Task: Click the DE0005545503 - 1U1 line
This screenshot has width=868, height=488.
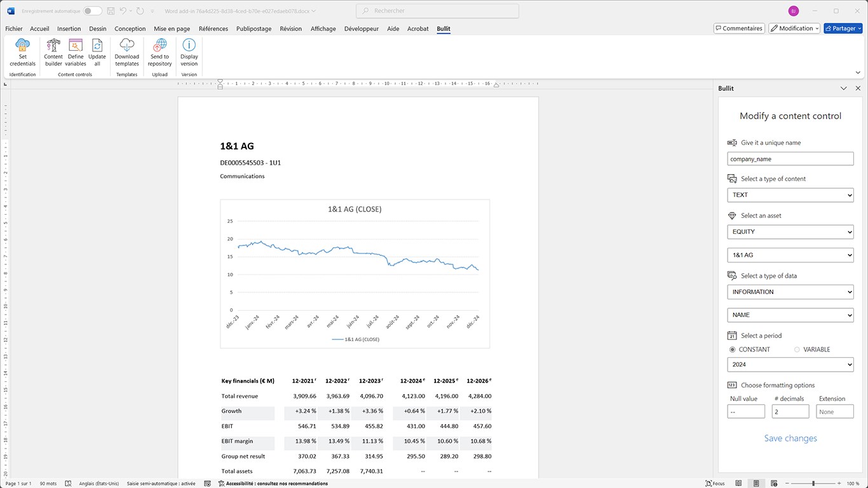Action: pos(250,163)
